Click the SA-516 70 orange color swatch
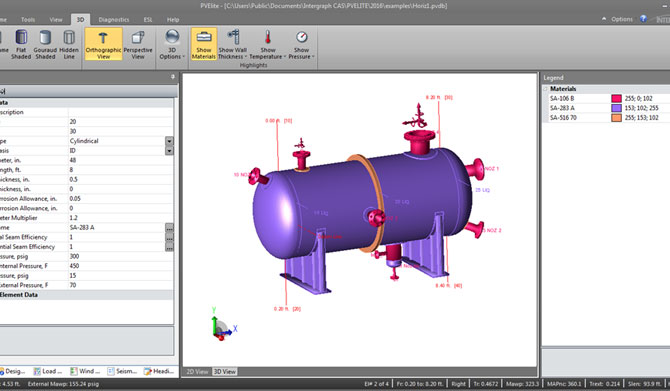This screenshot has width=670, height=391. [616, 118]
